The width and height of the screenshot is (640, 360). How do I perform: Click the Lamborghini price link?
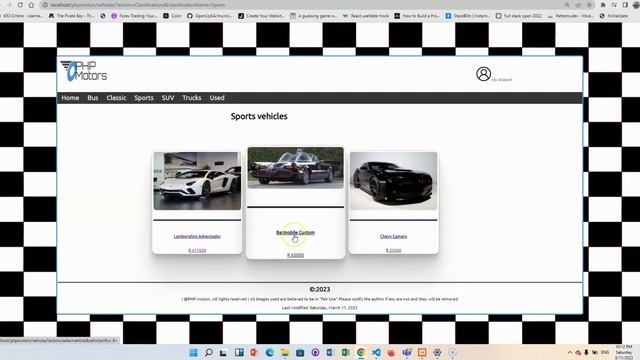197,250
